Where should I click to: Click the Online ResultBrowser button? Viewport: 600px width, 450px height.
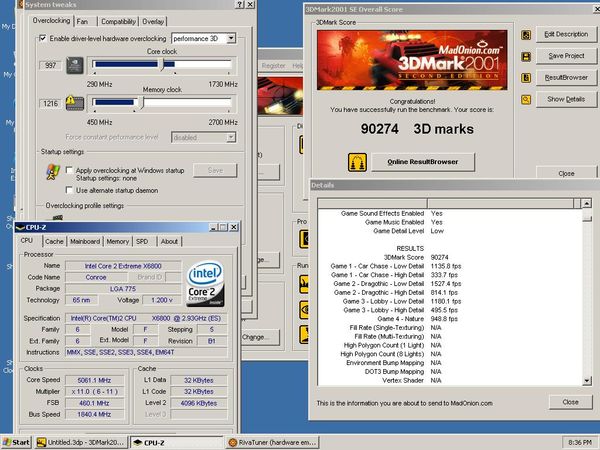click(x=423, y=162)
